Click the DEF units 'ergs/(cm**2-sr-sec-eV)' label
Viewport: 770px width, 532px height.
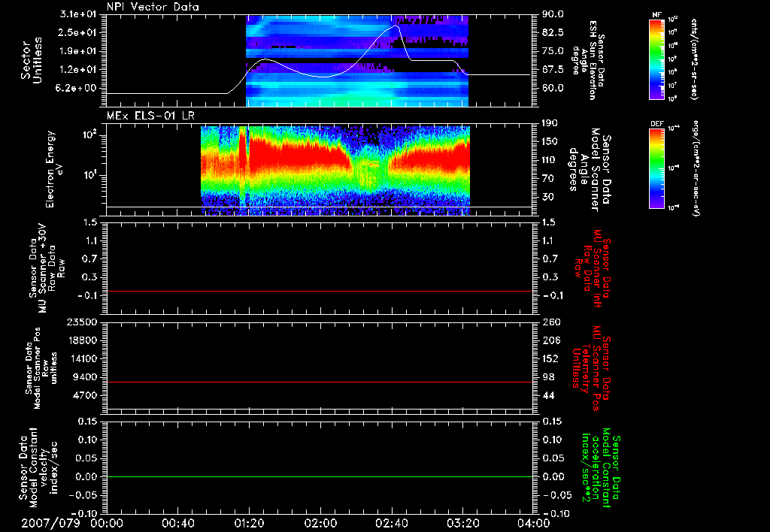coord(697,168)
